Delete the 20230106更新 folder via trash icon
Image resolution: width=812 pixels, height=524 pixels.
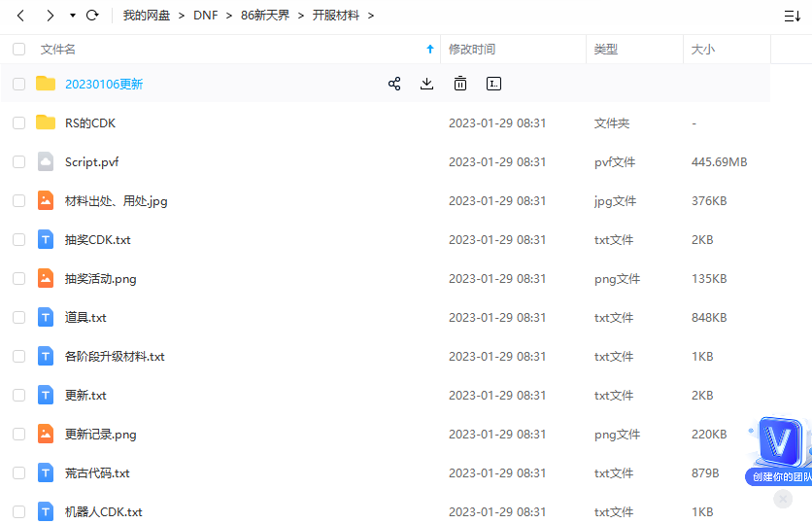click(x=460, y=85)
